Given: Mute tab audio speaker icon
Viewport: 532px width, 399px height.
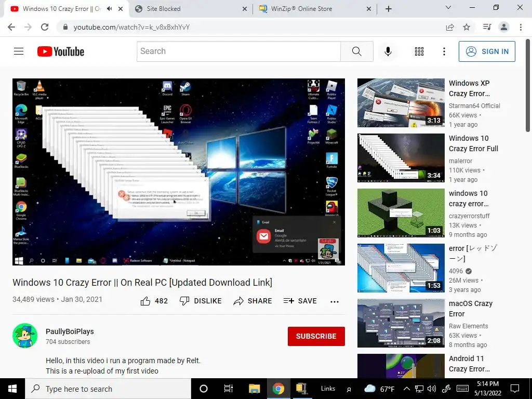Looking at the screenshot, I should point(109,9).
